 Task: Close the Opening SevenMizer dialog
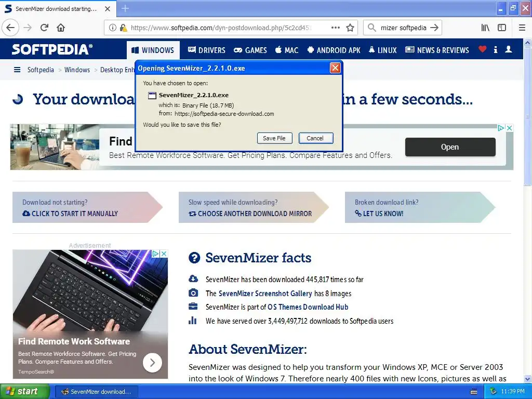coord(335,68)
